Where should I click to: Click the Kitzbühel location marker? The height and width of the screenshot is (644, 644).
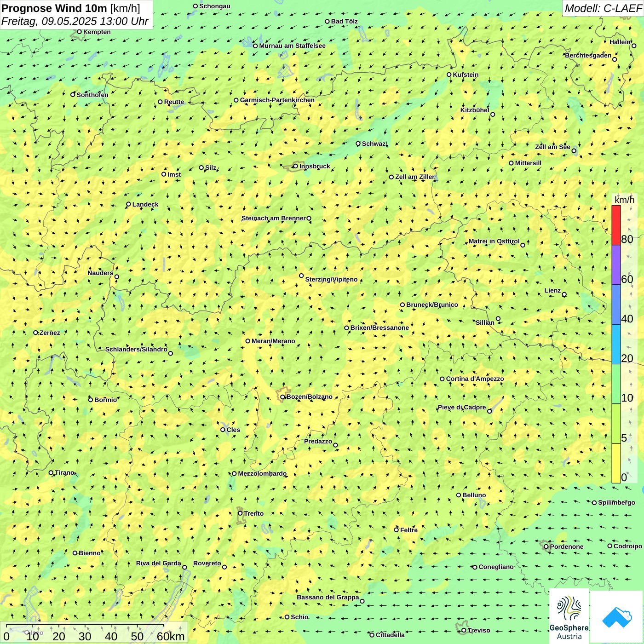[x=493, y=115]
